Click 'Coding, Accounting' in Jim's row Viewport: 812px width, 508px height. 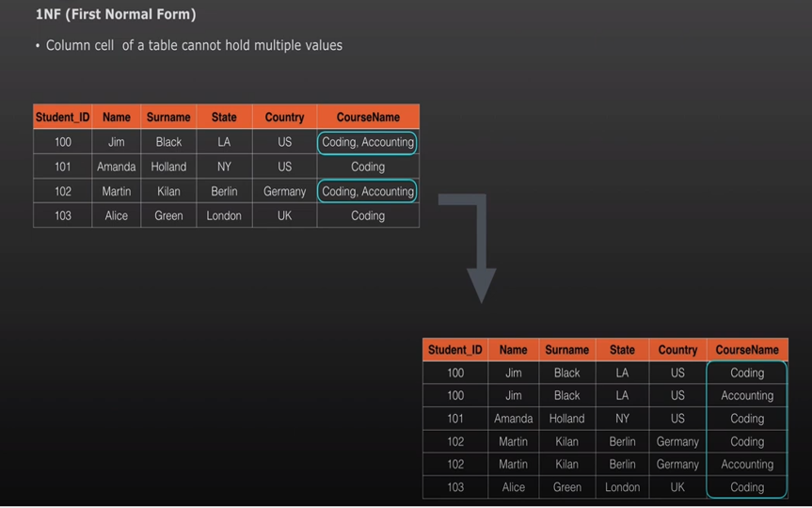click(x=368, y=142)
